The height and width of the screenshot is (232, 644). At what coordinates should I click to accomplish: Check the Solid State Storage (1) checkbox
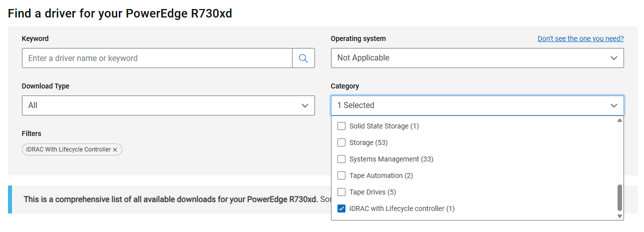point(341,126)
